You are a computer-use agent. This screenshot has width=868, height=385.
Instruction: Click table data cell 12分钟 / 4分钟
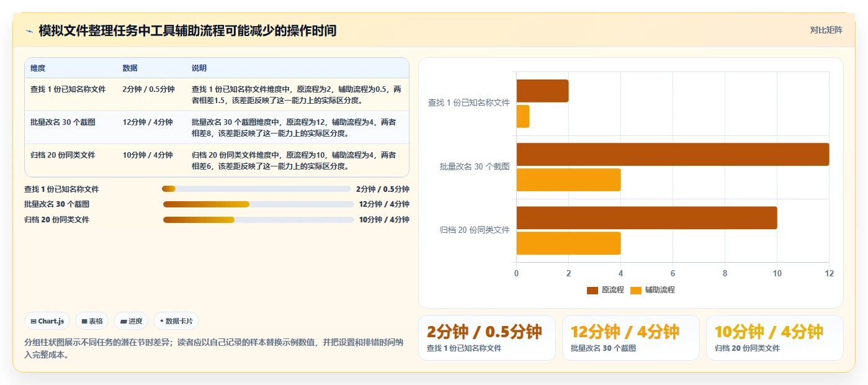coord(148,122)
